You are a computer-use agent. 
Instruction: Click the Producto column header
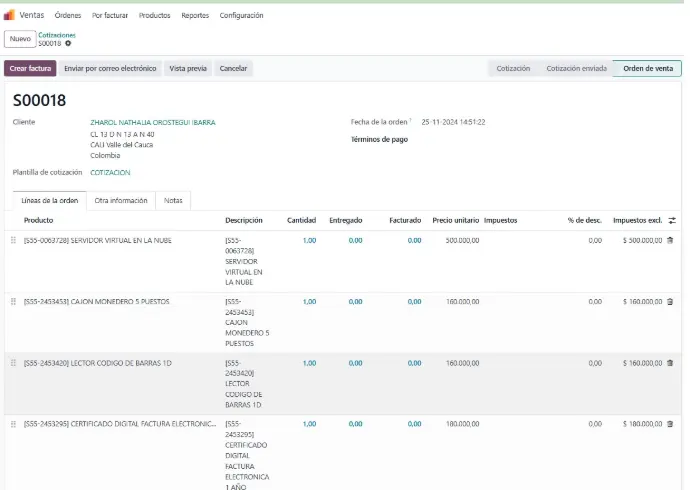pyautogui.click(x=38, y=220)
